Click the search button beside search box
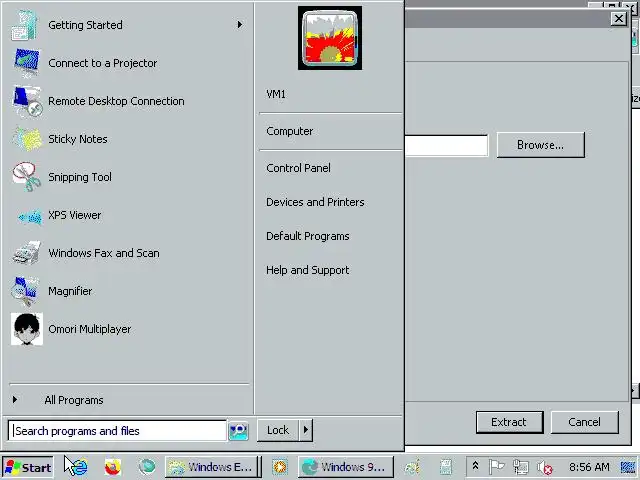Screen dimensions: 640x480 pyautogui.click(x=238, y=431)
